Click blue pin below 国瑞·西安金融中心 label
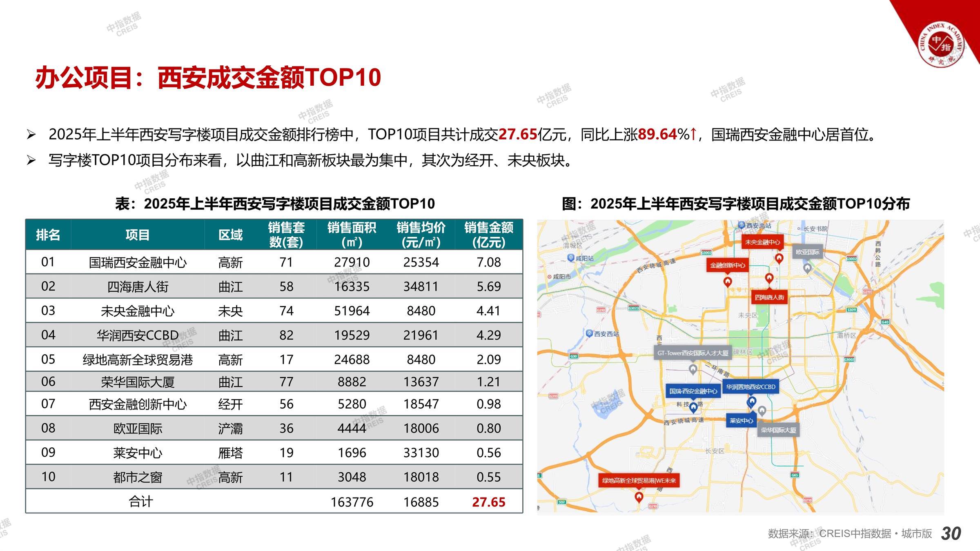The width and height of the screenshot is (980, 551). click(693, 406)
